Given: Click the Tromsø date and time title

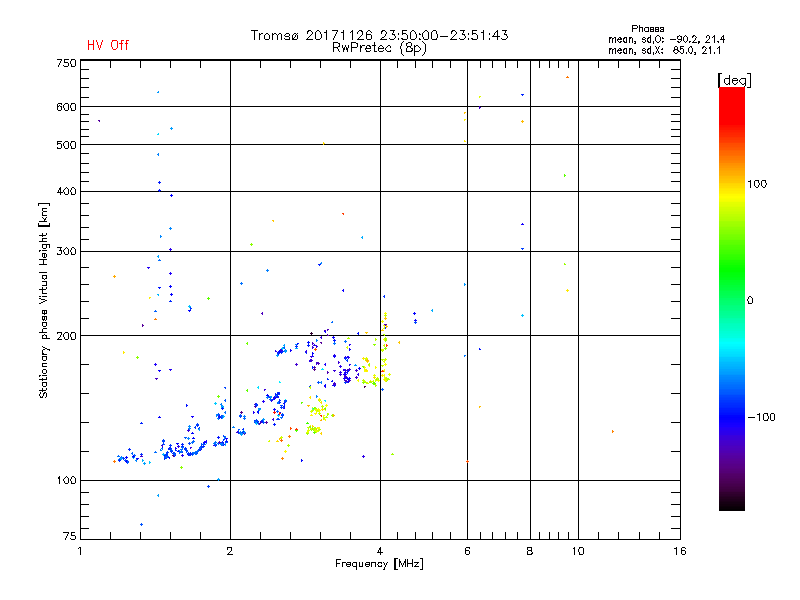Looking at the screenshot, I should tap(379, 35).
